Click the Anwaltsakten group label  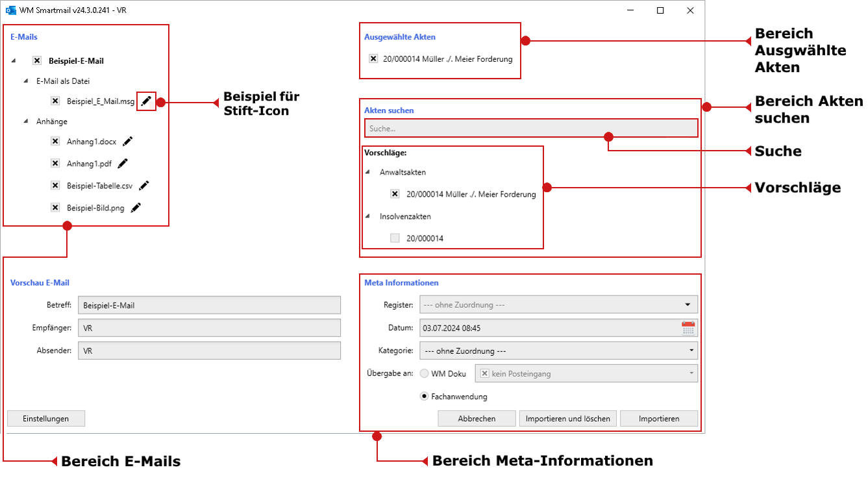point(403,172)
